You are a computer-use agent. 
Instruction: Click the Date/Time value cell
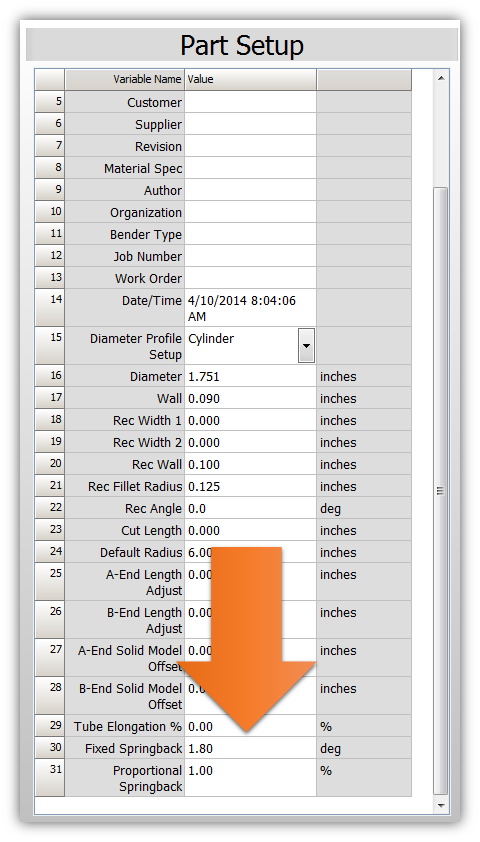point(250,308)
